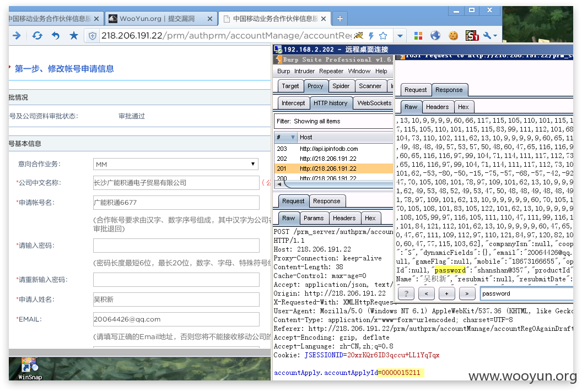
Task: Select highlighted history row 201
Action: 333,168
